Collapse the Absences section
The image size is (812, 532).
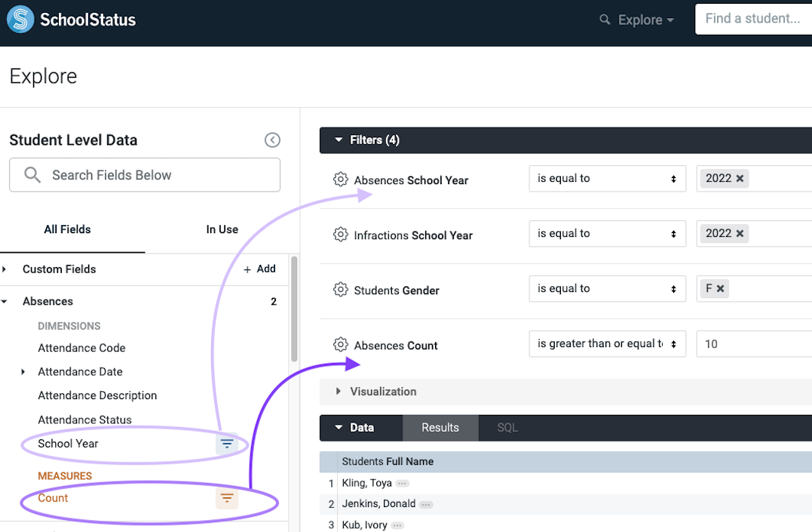(5, 301)
